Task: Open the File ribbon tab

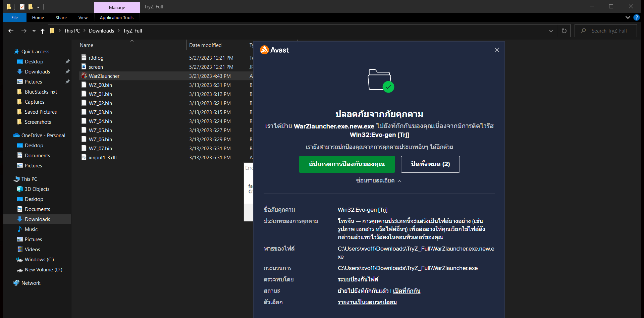Action: click(x=14, y=17)
